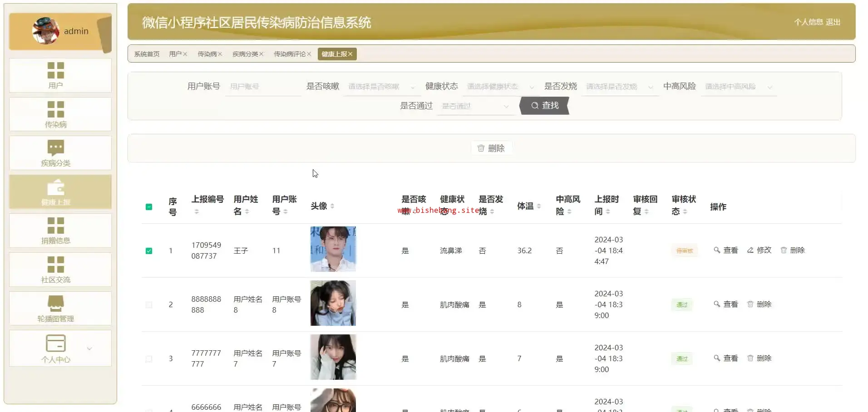Select the 健康上报 wallet icon
Viewport: 868px width, 412px height.
[x=56, y=187]
